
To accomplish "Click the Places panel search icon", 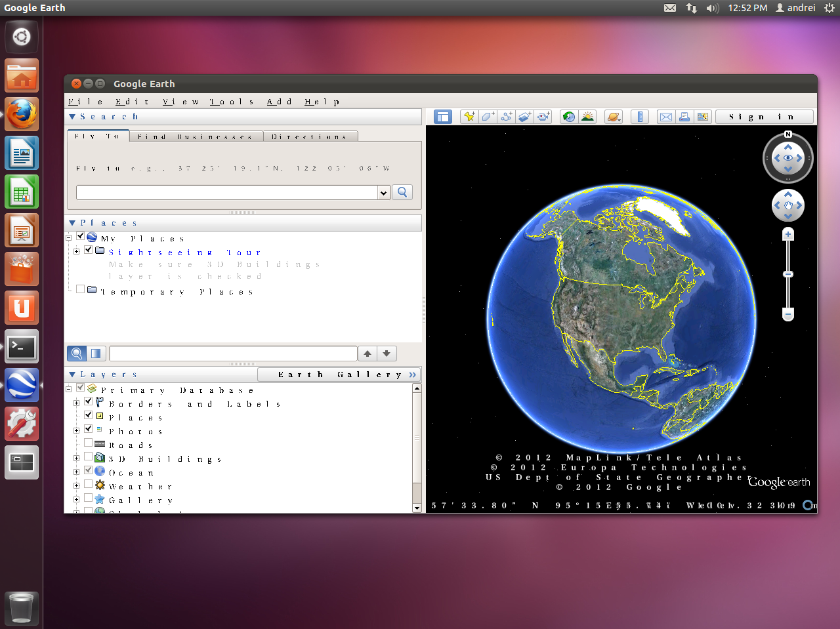I will click(x=77, y=354).
